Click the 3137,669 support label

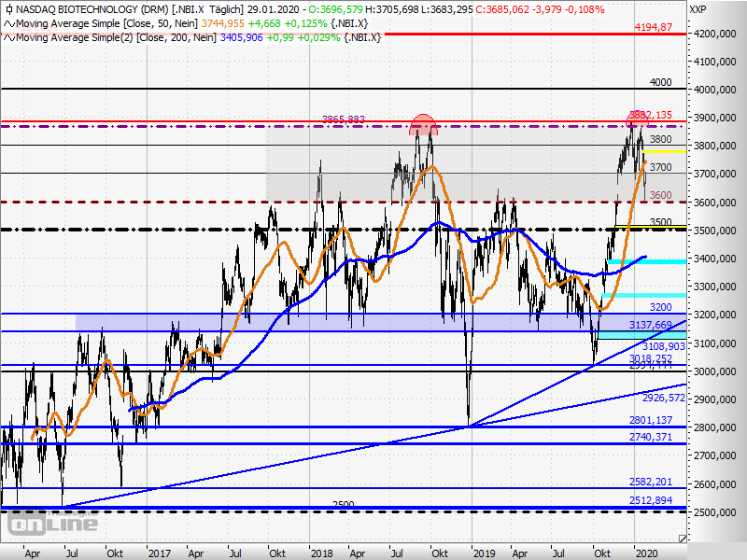point(651,325)
